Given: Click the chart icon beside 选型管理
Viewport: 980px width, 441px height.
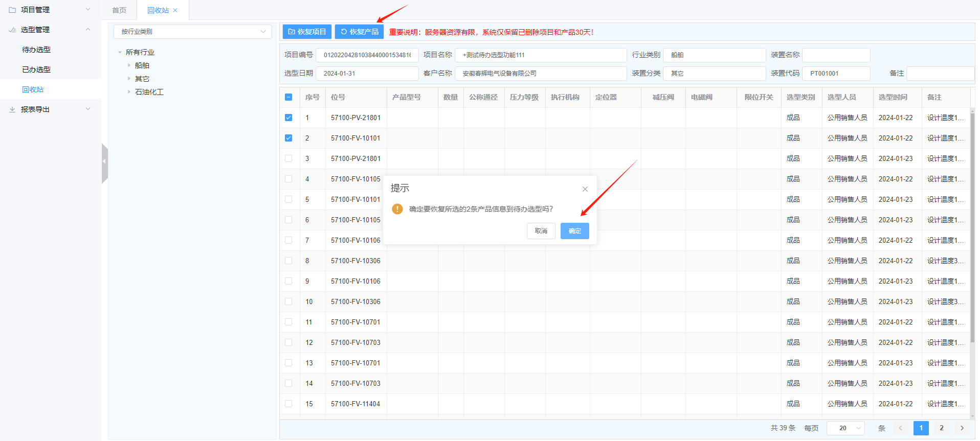Looking at the screenshot, I should (x=12, y=30).
